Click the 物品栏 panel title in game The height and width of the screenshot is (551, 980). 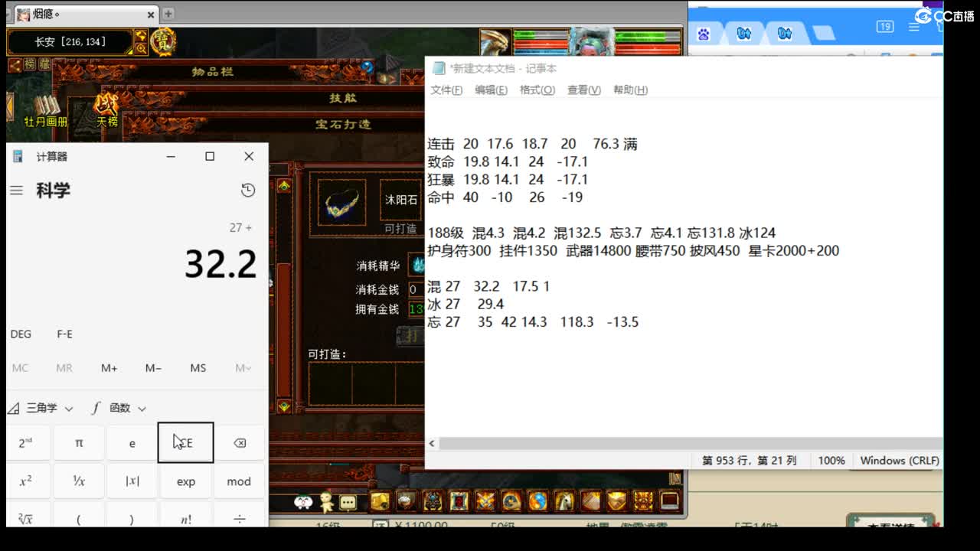212,71
